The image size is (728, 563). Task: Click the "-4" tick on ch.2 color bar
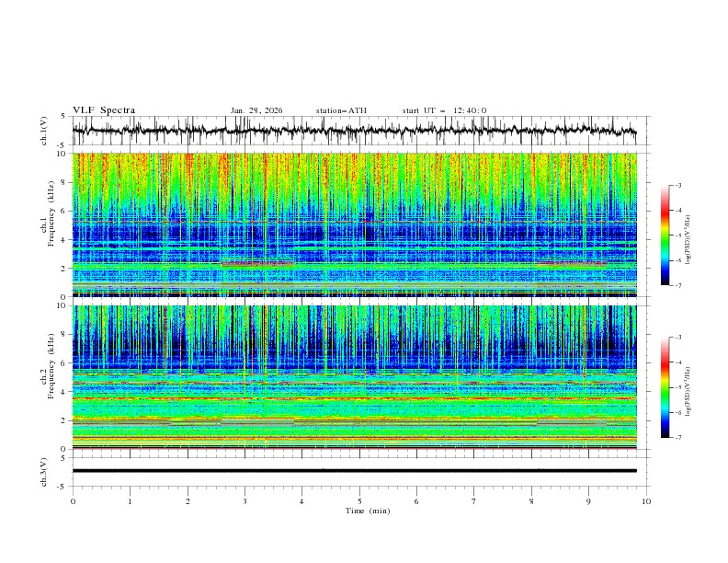pos(677,362)
